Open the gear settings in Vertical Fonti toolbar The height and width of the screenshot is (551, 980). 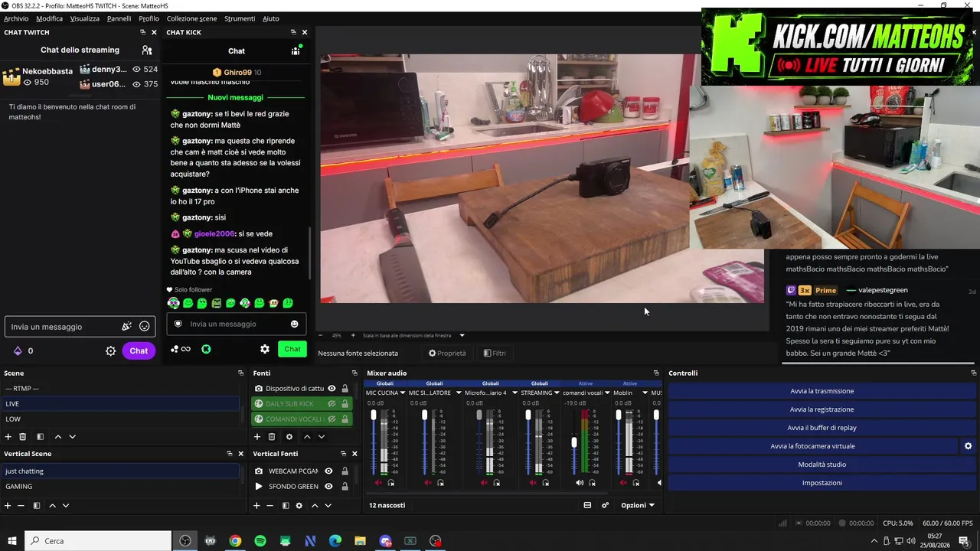coord(299,505)
